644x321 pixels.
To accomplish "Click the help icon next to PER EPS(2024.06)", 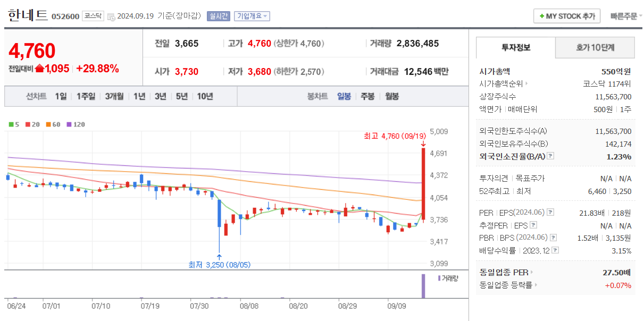I will coord(550,213).
